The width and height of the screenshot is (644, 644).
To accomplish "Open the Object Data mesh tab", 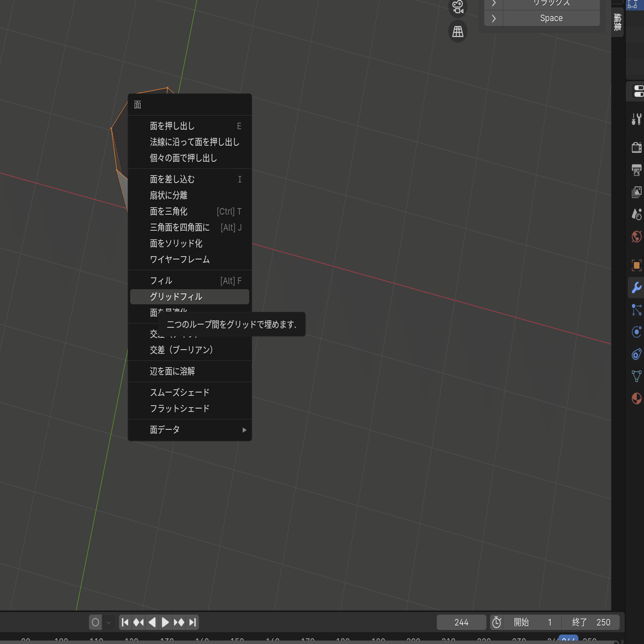I will pyautogui.click(x=636, y=376).
